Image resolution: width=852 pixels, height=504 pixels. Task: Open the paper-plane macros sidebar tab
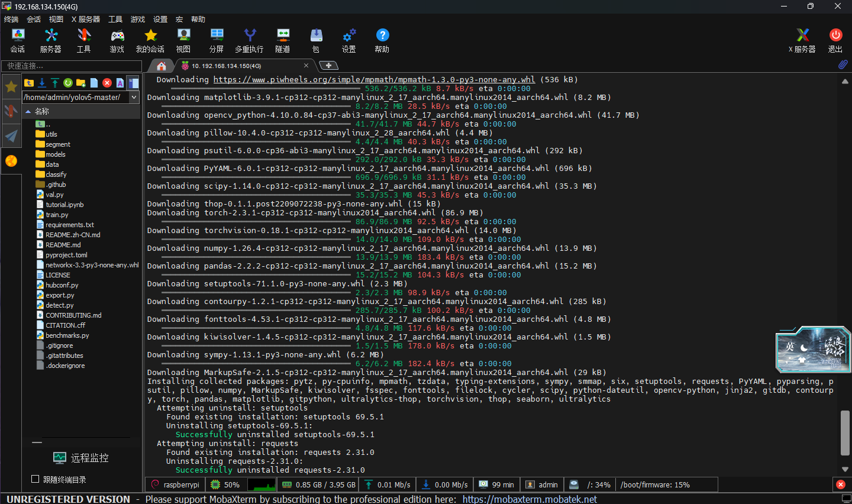pyautogui.click(x=11, y=136)
